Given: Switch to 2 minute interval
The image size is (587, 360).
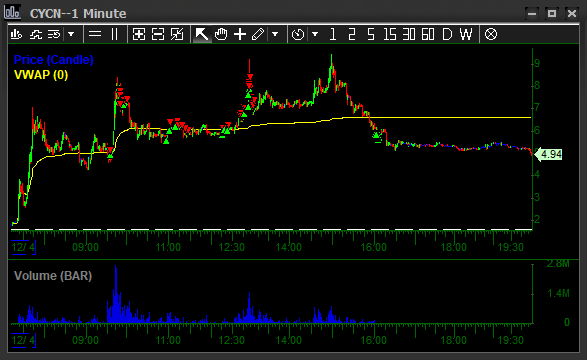Looking at the screenshot, I should coord(351,34).
